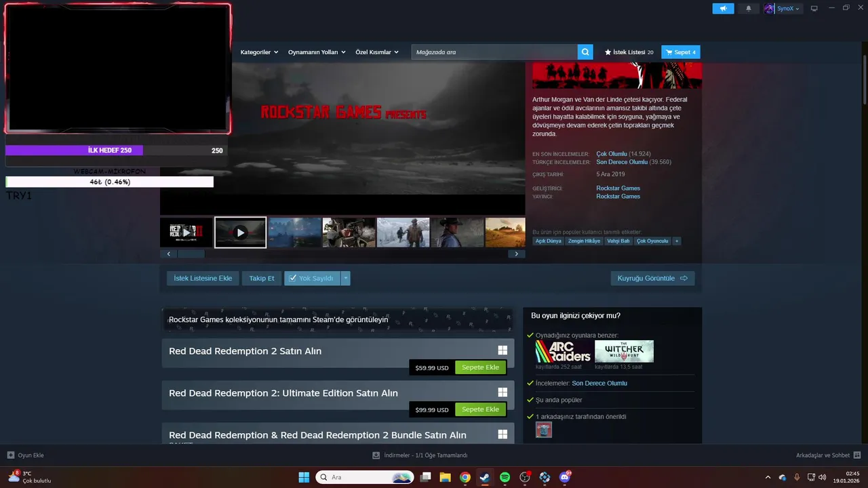Select the cowboy portrait screenshot thumbnail
Screen dimensions: 868x488
tap(457, 232)
